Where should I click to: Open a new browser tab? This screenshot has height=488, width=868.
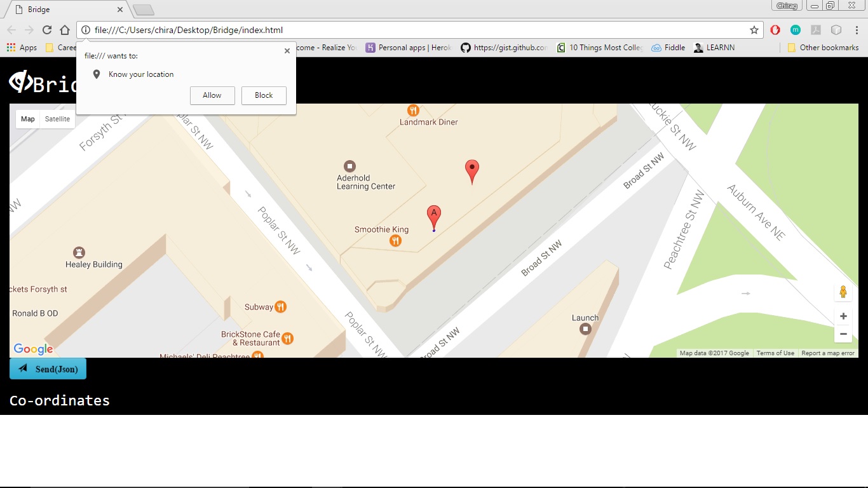pyautogui.click(x=144, y=10)
